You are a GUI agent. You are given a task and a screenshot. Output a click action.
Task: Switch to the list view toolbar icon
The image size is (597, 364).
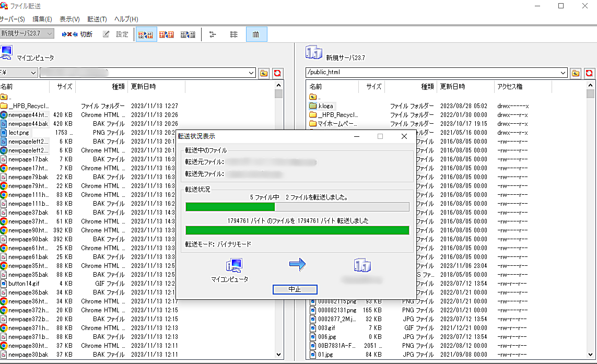[234, 34]
